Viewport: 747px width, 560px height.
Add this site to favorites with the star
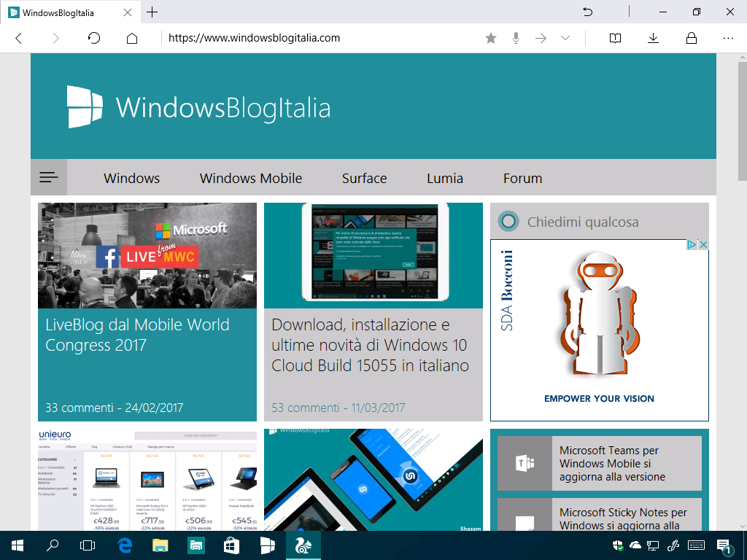click(x=491, y=38)
